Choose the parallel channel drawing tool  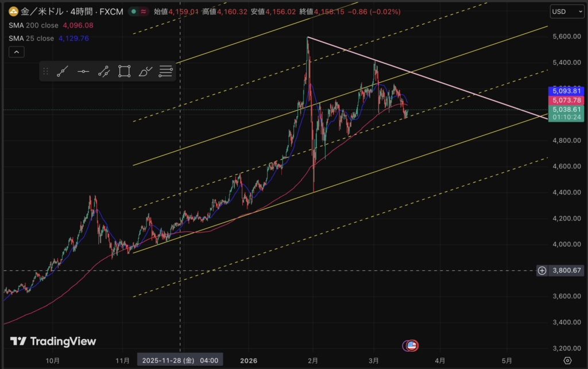(104, 72)
